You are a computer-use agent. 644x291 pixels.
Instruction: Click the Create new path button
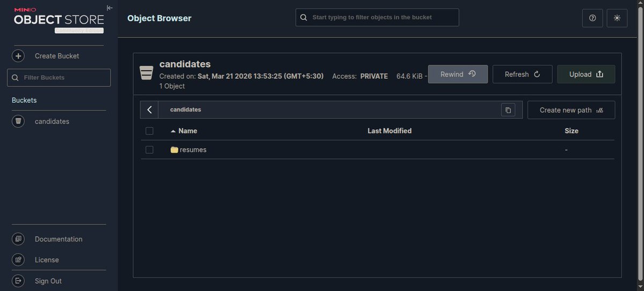click(571, 110)
